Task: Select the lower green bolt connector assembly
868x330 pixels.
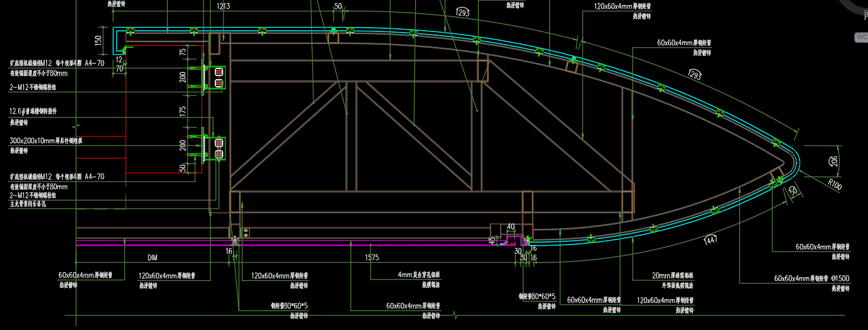Action: click(x=215, y=149)
